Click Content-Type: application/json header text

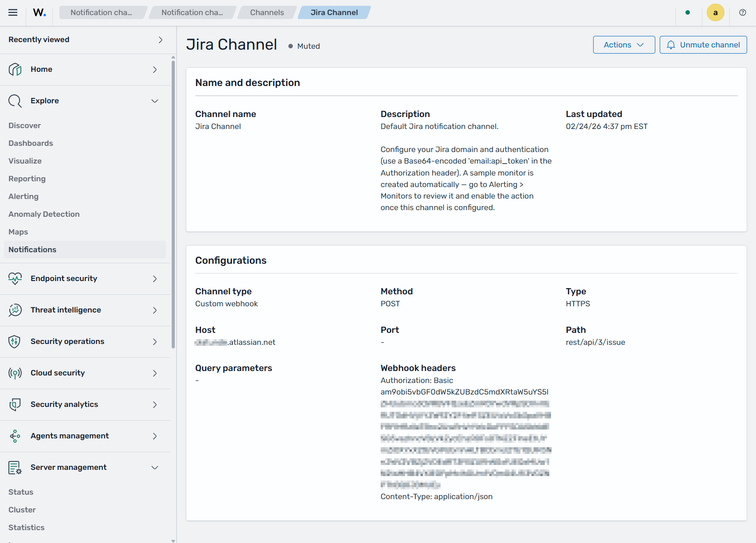pos(437,496)
